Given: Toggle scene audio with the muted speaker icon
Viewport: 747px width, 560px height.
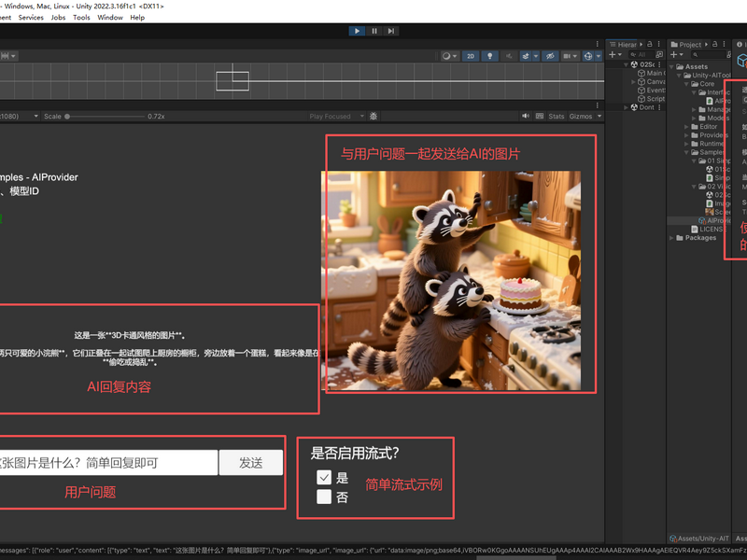Looking at the screenshot, I should tap(509, 56).
